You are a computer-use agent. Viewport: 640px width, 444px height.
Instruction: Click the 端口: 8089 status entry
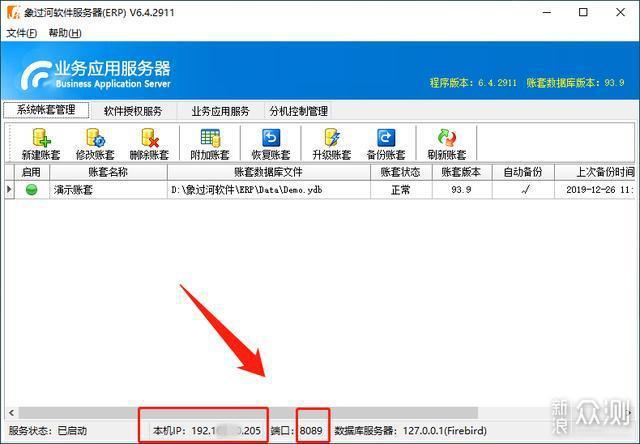296,431
